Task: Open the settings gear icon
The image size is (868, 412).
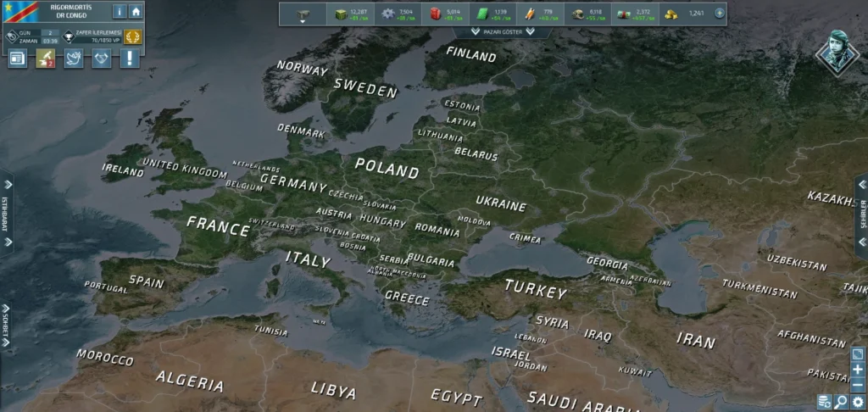Action: click(x=858, y=402)
